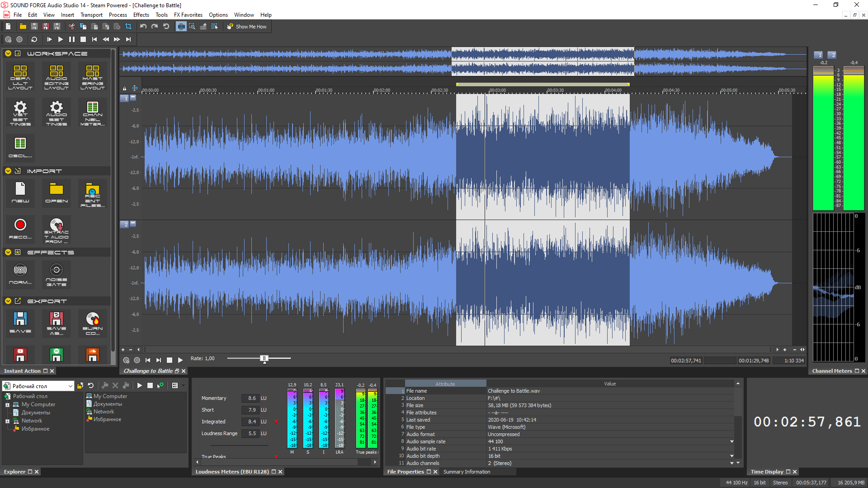Open the Рабочий стол folder dropdown

click(x=70, y=386)
